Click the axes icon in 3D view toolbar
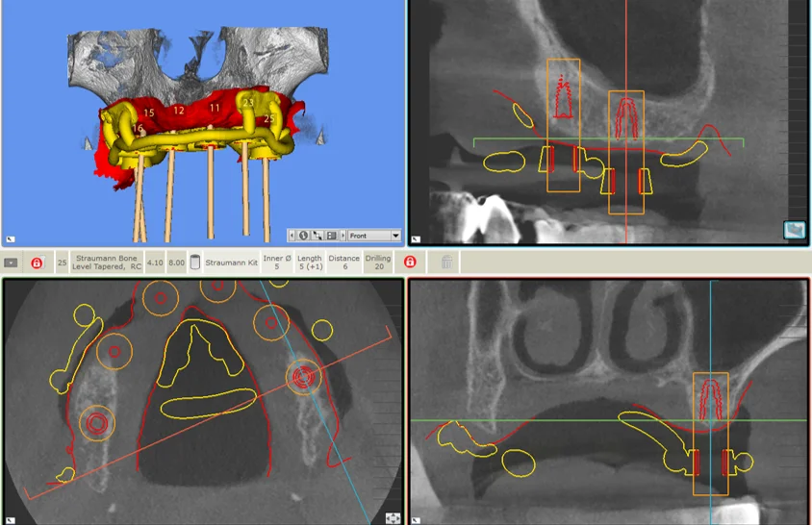 pos(317,236)
